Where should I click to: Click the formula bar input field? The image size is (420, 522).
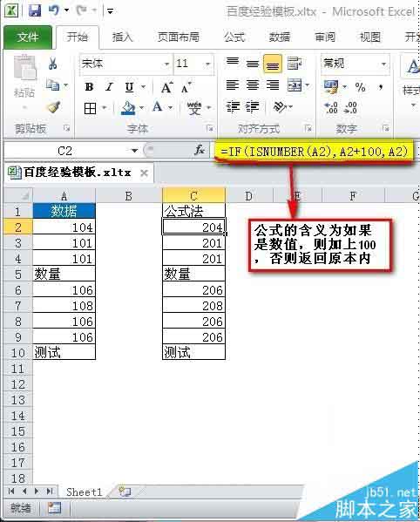pyautogui.click(x=314, y=152)
